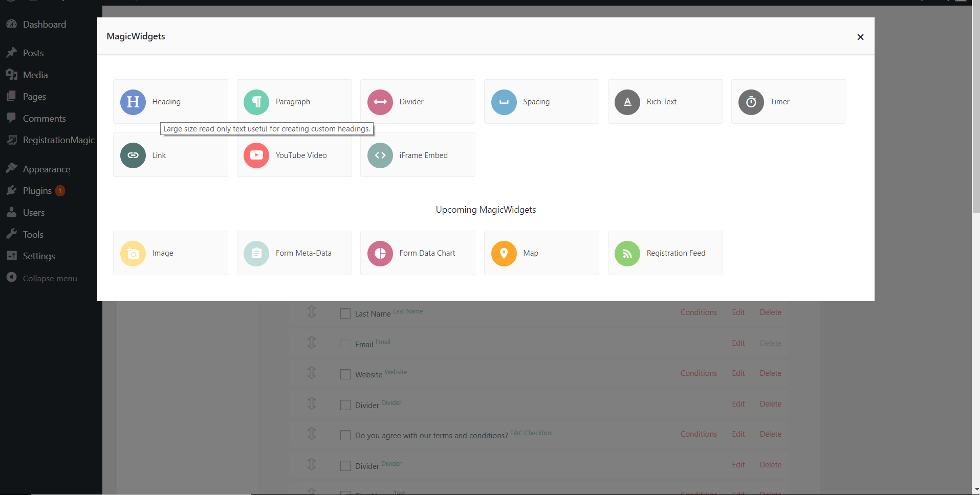Tick the Last Name field checkbox

[345, 313]
